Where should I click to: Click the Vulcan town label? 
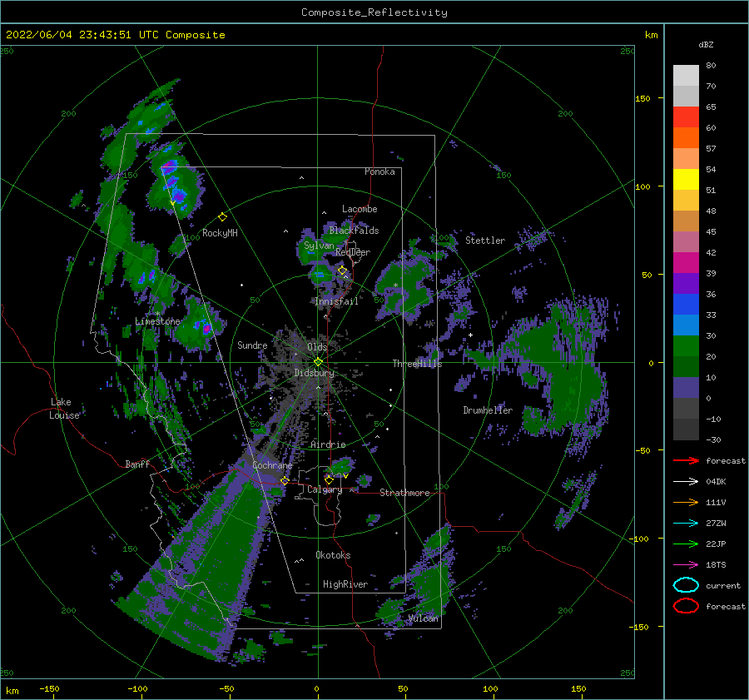[423, 618]
